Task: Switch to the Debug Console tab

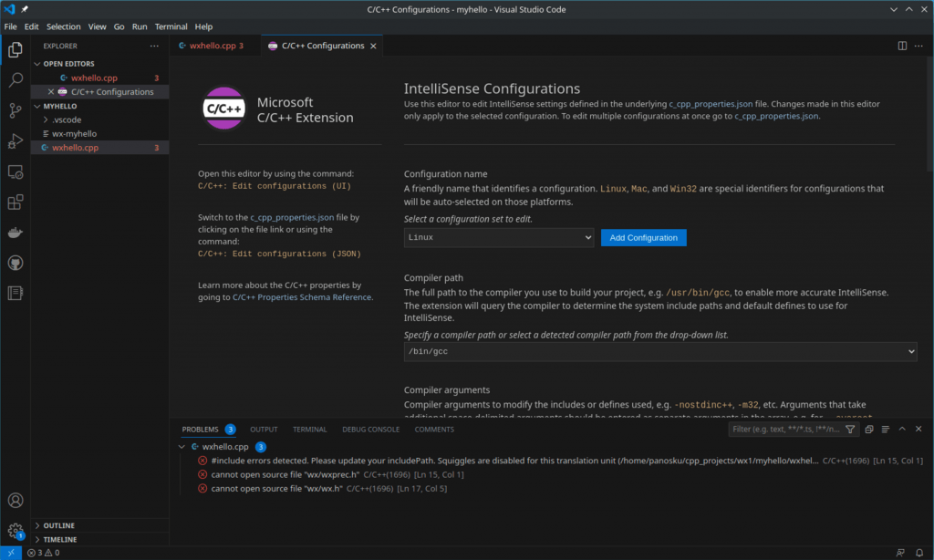Action: point(370,430)
